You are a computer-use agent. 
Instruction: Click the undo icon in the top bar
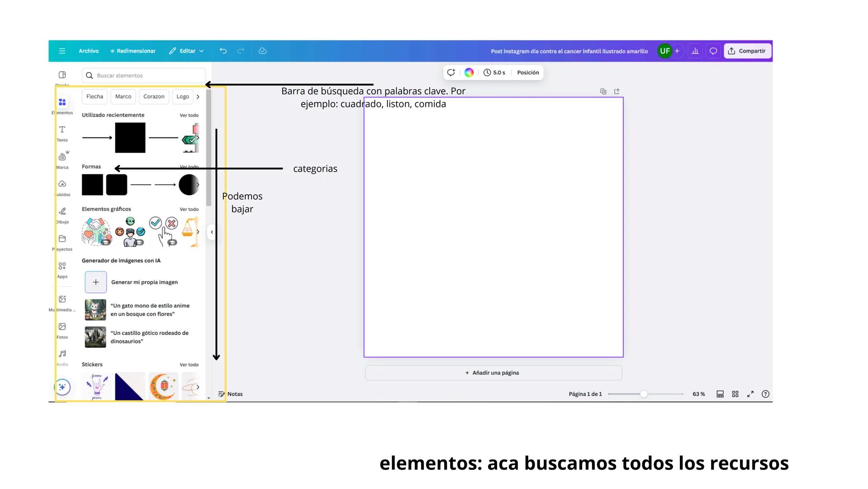point(223,51)
